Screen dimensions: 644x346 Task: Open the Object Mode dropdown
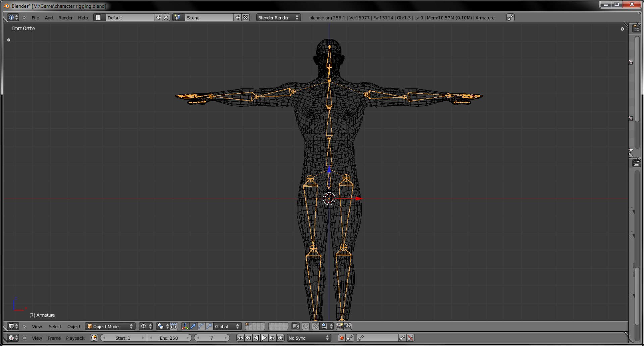coord(110,326)
